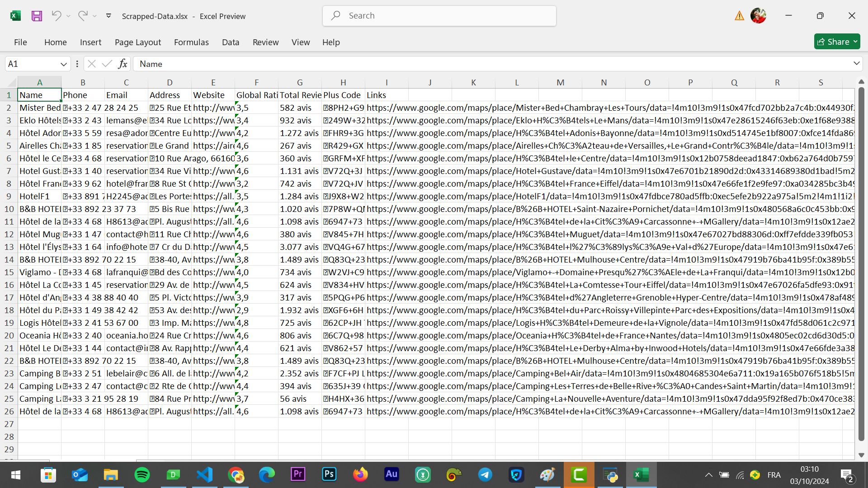Viewport: 868px width, 488px height.
Task: Open Google Chrome from the taskbar
Action: pos(236,475)
